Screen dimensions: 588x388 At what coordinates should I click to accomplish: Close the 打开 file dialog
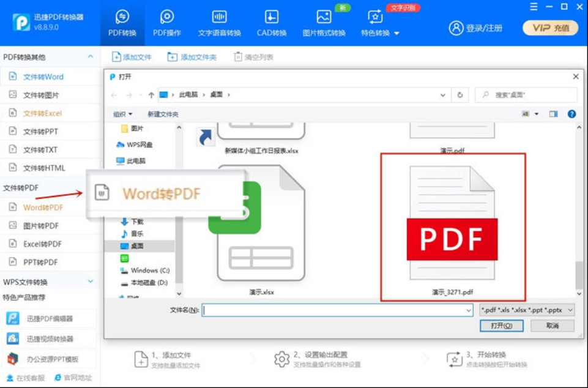click(576, 76)
